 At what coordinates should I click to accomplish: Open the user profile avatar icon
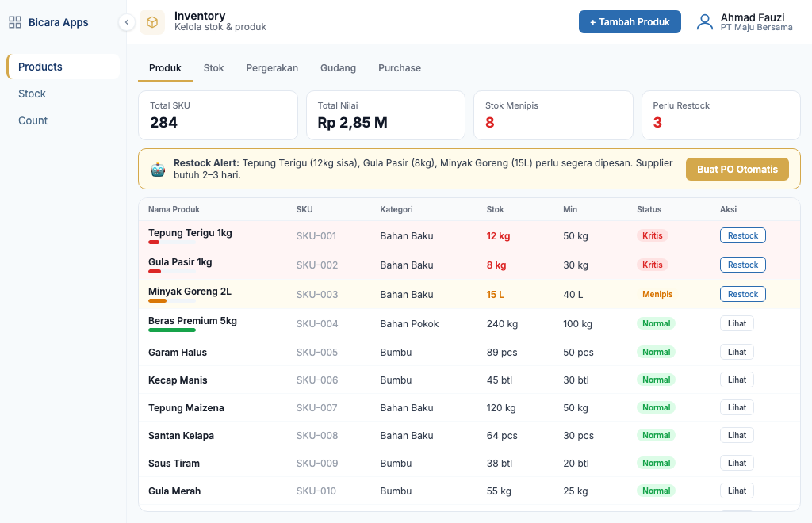click(705, 22)
